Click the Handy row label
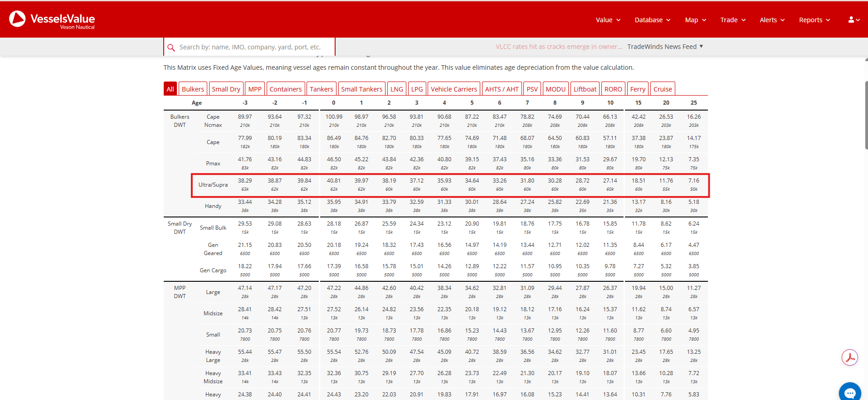The height and width of the screenshot is (400, 868). (213, 206)
